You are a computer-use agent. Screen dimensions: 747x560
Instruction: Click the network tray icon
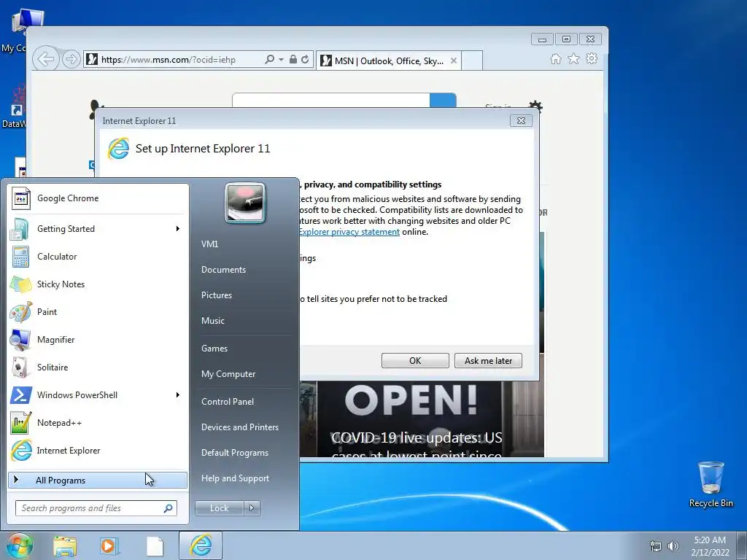(656, 546)
